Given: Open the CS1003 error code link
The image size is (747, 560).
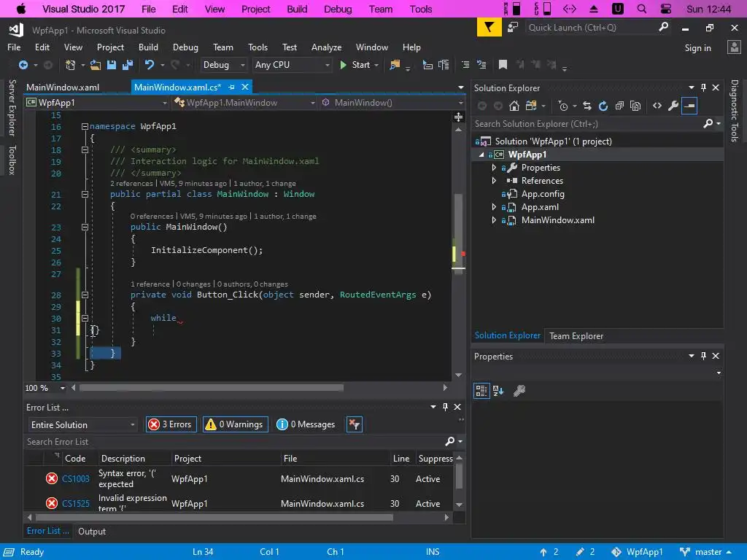Looking at the screenshot, I should [x=76, y=478].
